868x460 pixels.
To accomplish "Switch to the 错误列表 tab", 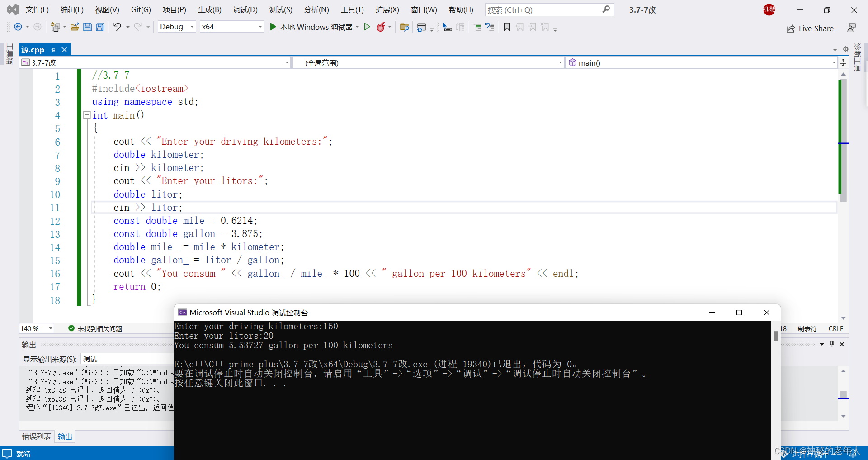I will 36,436.
